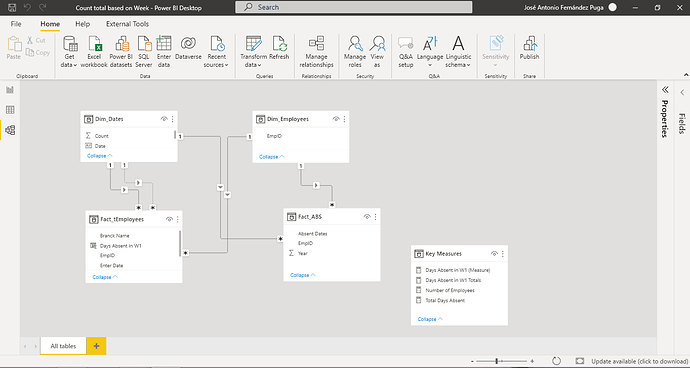Screen dimensions: 690x368
Task: Toggle visibility of Fact_ABS table
Action: click(367, 217)
